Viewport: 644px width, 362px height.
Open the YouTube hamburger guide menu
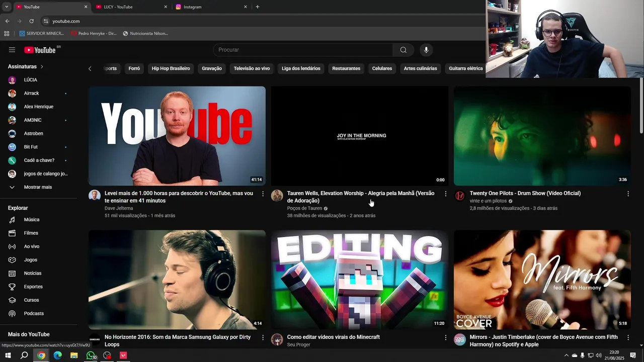(x=12, y=50)
